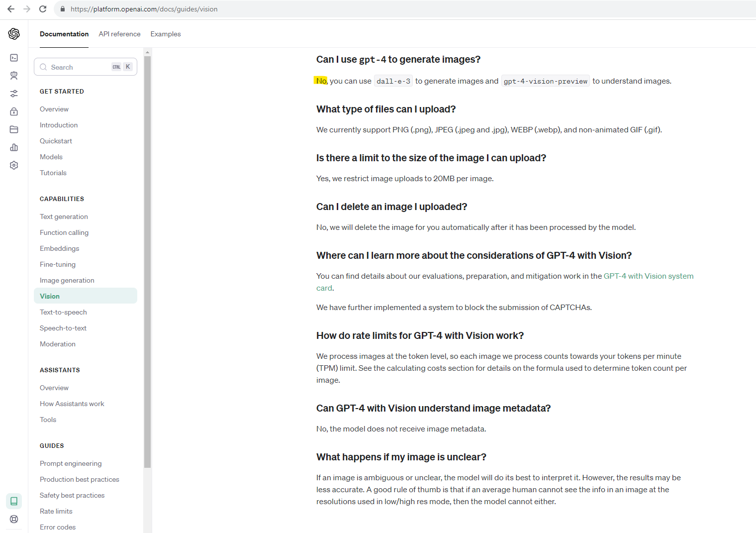
Task: Open the GPT-4 with Vision system card link
Action: click(649, 276)
